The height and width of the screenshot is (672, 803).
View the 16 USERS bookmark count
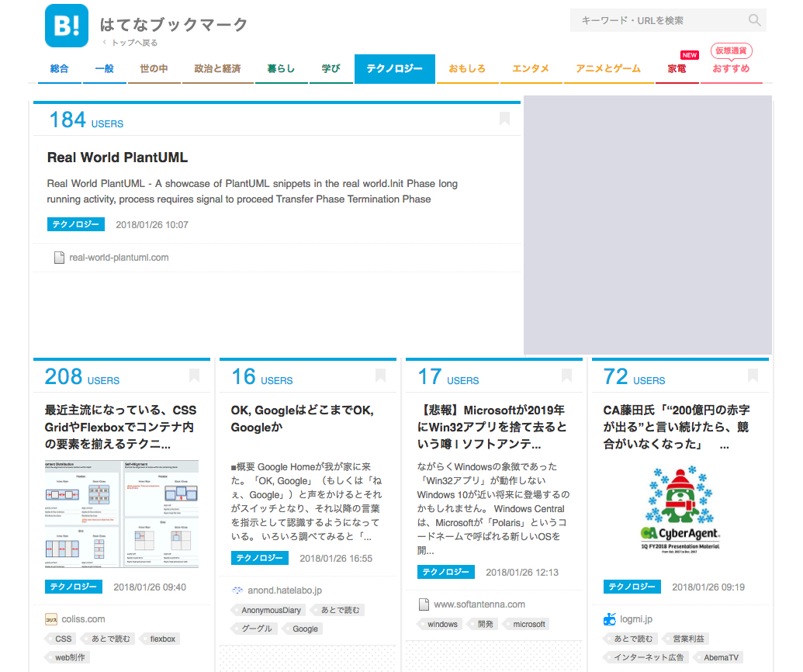point(262,376)
